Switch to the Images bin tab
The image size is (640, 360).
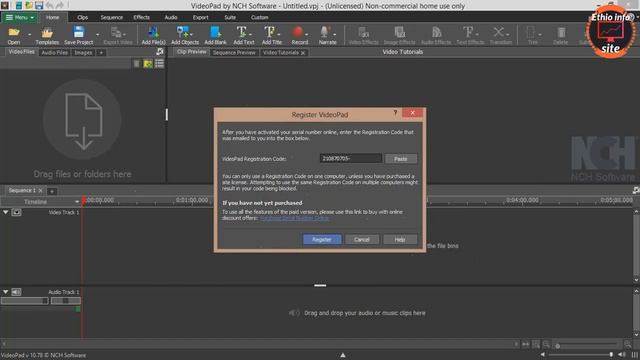83,53
